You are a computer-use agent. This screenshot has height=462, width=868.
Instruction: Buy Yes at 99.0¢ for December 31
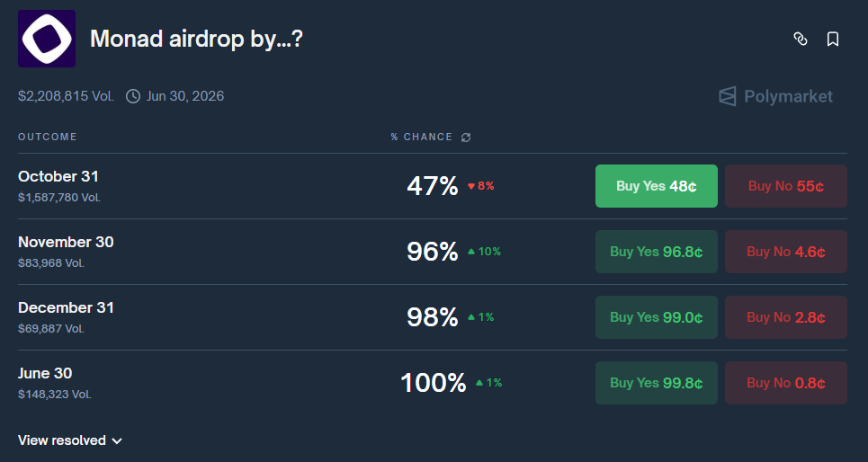point(656,317)
